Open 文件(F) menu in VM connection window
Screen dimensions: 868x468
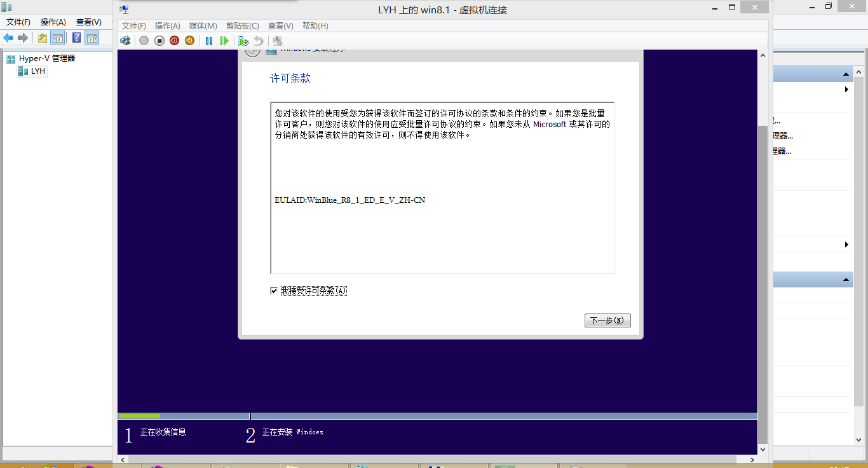click(134, 26)
